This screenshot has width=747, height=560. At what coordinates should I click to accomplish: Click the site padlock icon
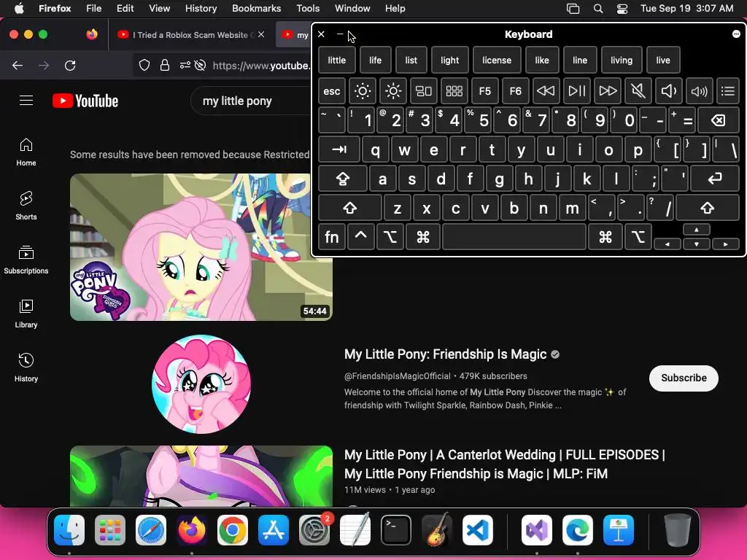point(165,65)
